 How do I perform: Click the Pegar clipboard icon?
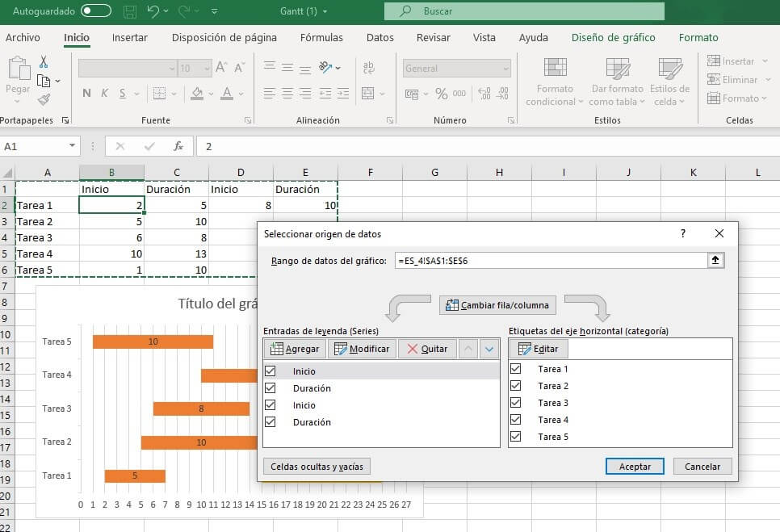[x=19, y=68]
